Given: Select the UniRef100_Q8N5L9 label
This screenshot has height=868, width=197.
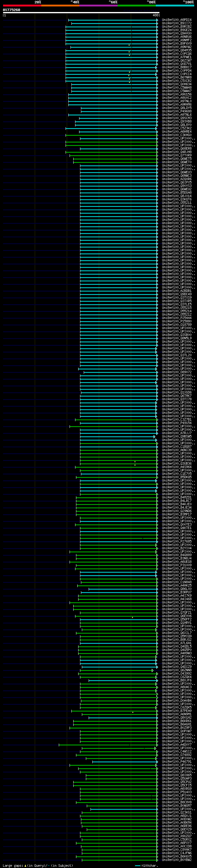Looking at the screenshot, I should [176, 338].
